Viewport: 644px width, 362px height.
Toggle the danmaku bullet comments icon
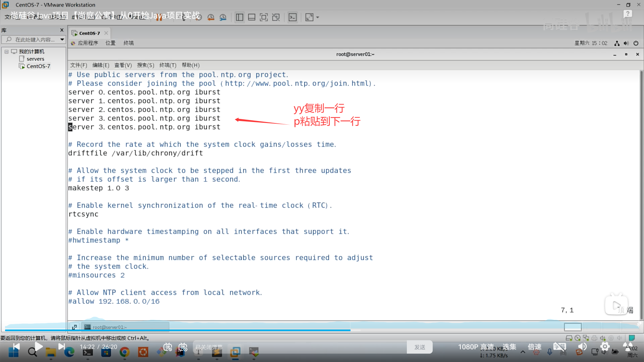pyautogui.click(x=168, y=347)
